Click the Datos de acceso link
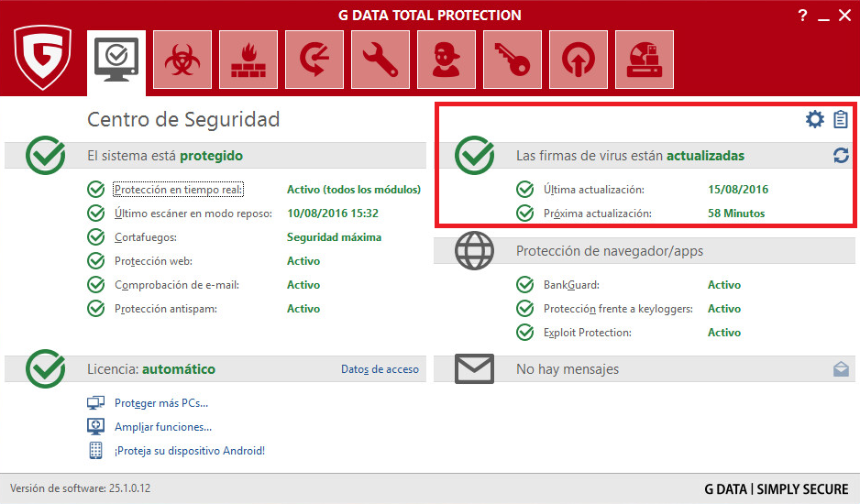Image resolution: width=860 pixels, height=504 pixels. (x=380, y=369)
